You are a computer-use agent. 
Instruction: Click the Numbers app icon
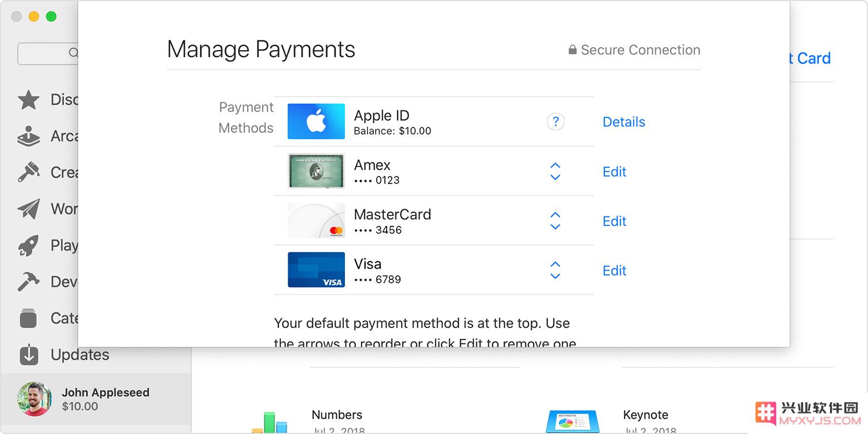[x=270, y=423]
